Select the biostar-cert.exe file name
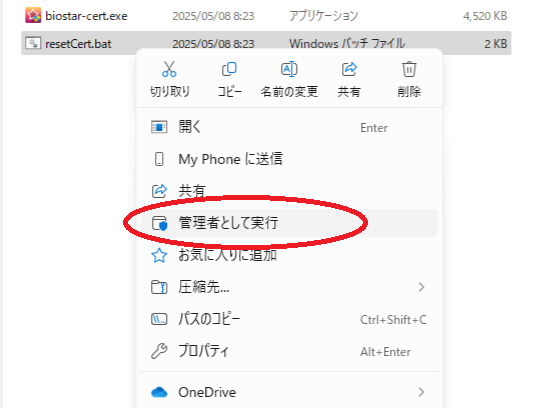 [x=87, y=16]
